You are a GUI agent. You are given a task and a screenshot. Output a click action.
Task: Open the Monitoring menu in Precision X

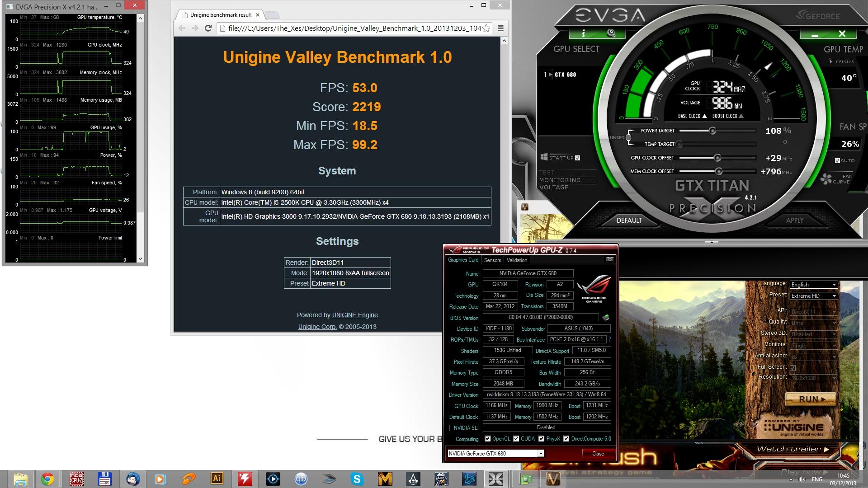(x=560, y=180)
